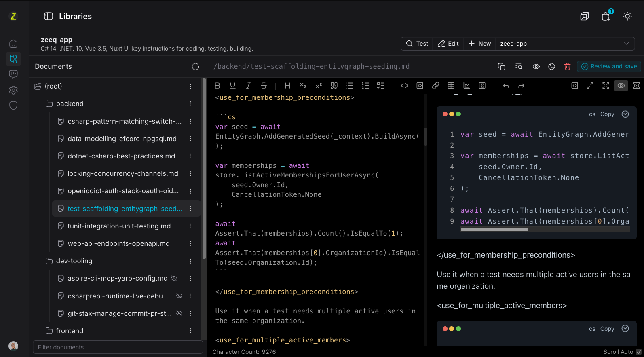This screenshot has width=644, height=357.
Task: Refresh the Documents list
Action: coord(196,67)
